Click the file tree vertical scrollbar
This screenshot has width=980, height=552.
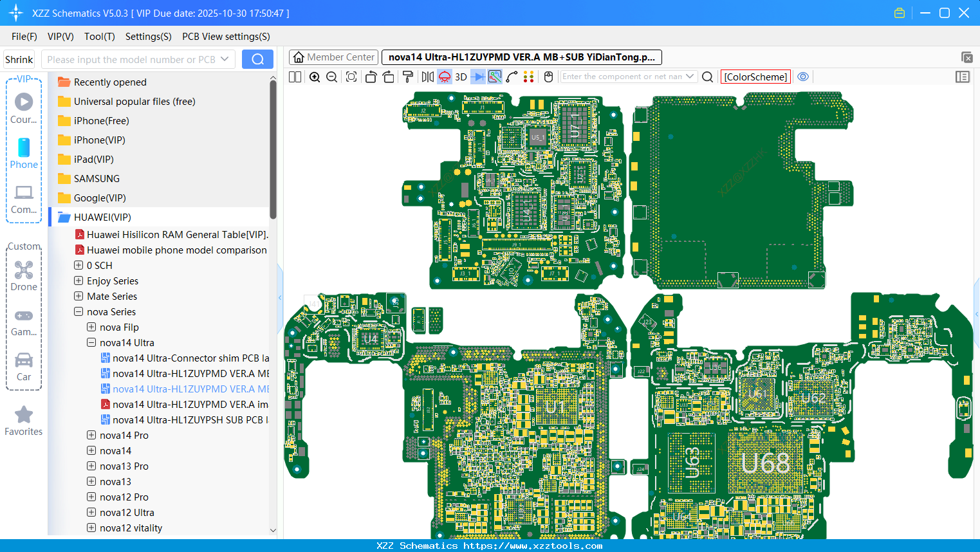coord(273,148)
